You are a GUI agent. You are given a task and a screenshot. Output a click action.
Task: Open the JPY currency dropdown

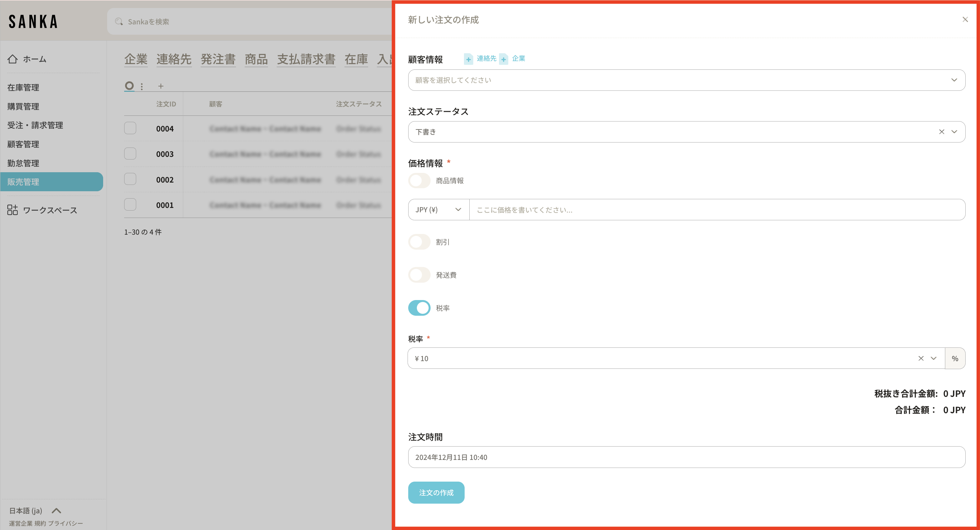(438, 210)
